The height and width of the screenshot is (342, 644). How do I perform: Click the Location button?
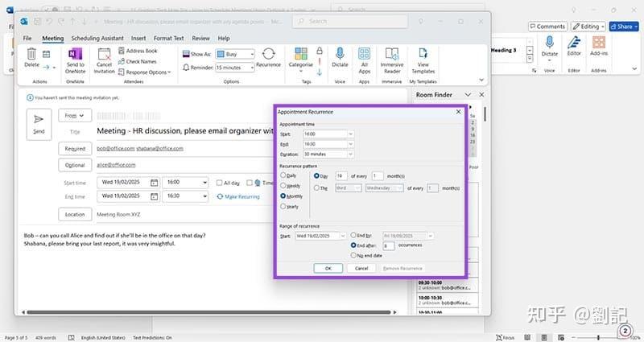(75, 214)
